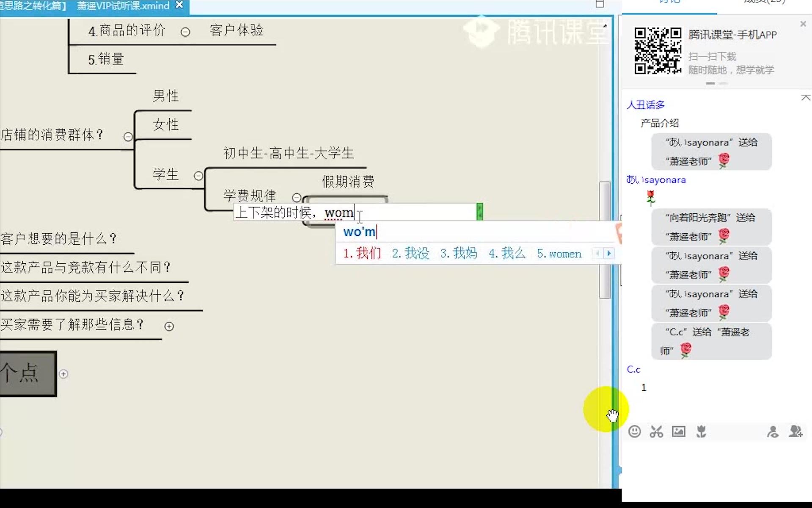This screenshot has height=508, width=812.
Task: Click the username あいsayonara in chat
Action: tap(656, 180)
